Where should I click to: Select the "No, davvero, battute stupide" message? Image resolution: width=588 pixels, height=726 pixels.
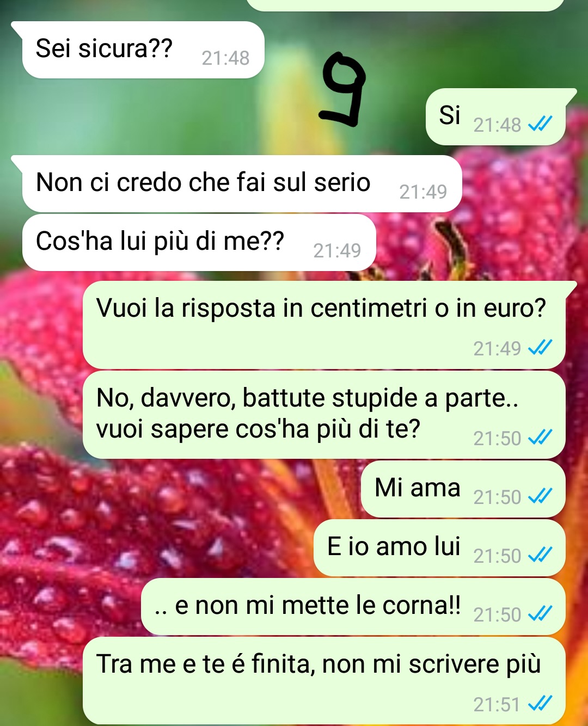tap(324, 415)
